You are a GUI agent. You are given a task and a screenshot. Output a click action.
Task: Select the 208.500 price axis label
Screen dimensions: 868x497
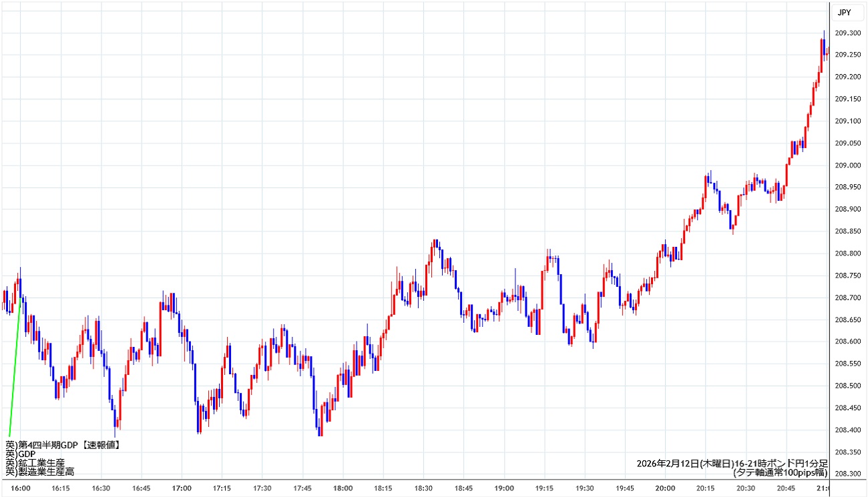(x=847, y=386)
